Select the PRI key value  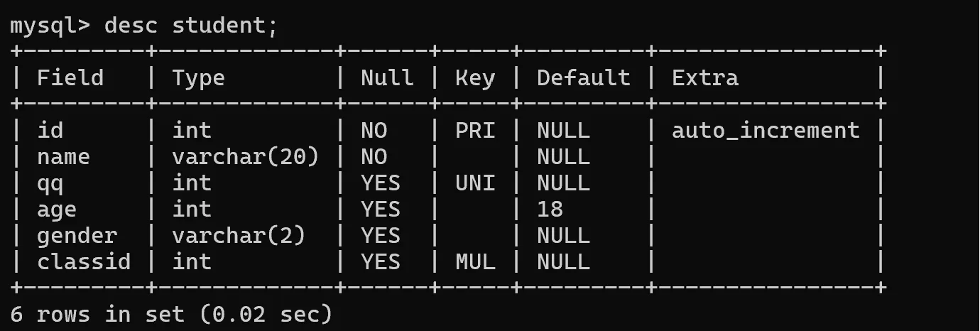pos(475,131)
